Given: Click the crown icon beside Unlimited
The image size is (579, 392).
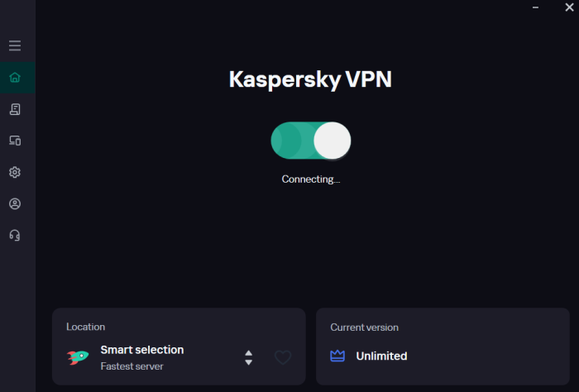Looking at the screenshot, I should tap(337, 356).
